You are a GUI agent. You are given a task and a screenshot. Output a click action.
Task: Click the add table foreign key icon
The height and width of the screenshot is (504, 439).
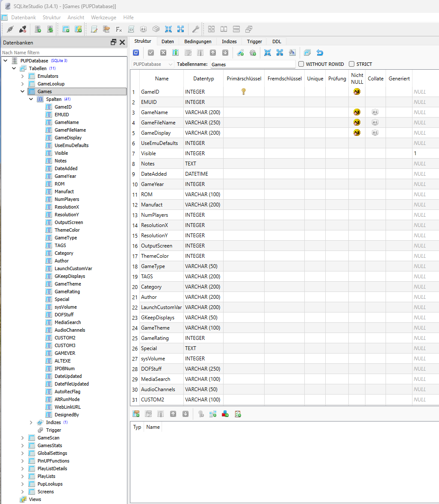(213, 414)
